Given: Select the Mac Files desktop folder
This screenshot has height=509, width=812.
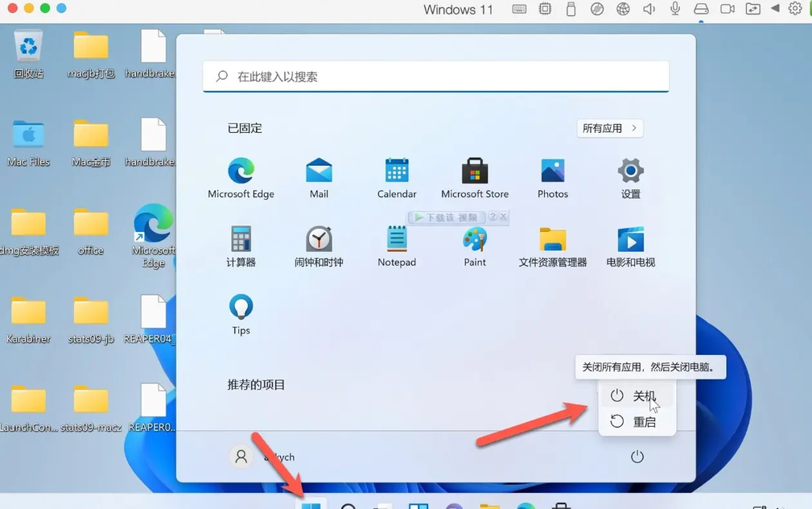Looking at the screenshot, I should click(x=28, y=143).
